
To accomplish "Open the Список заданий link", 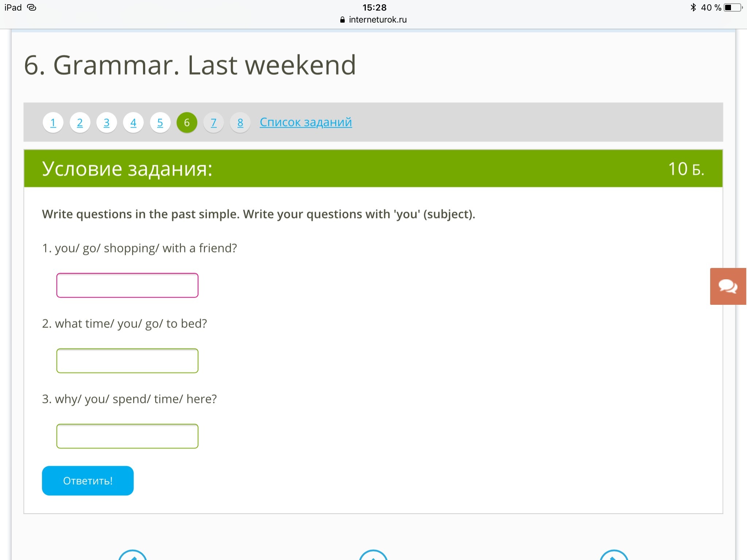I will [306, 122].
